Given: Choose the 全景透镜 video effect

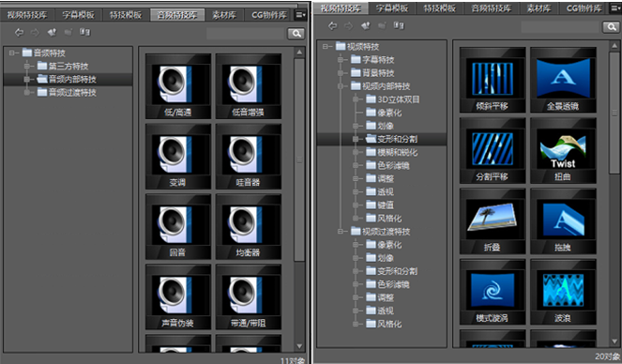Looking at the screenshot, I should (563, 80).
